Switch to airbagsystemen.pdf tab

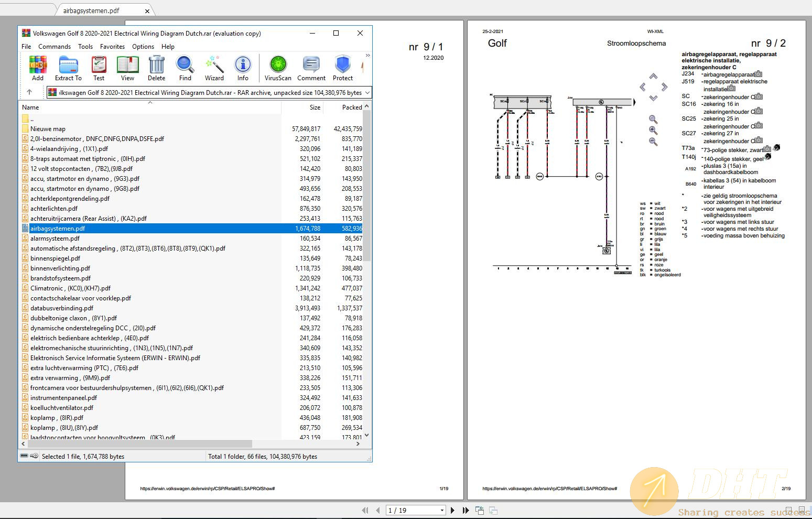tap(91, 10)
